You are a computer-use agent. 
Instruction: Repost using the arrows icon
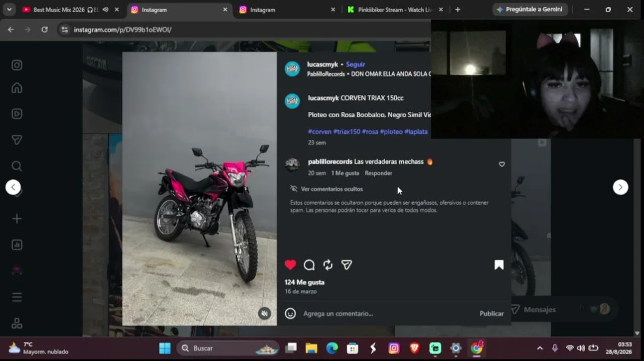coord(328,265)
